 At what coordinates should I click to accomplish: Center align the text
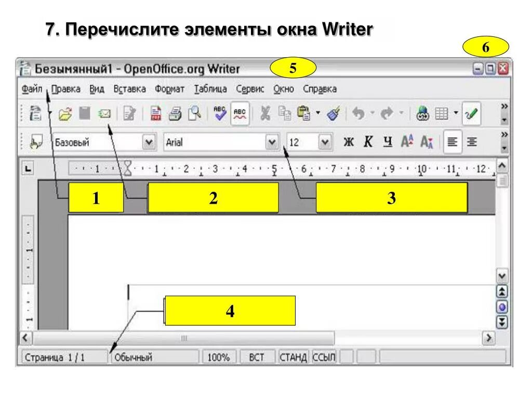pyautogui.click(x=472, y=142)
